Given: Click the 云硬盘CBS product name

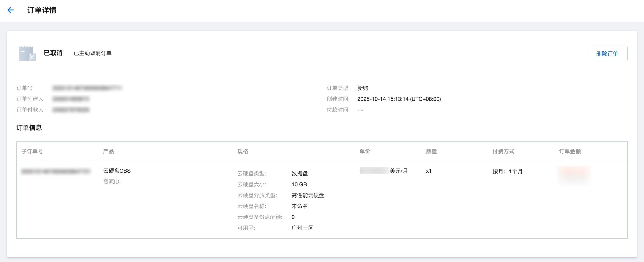Looking at the screenshot, I should 117,171.
